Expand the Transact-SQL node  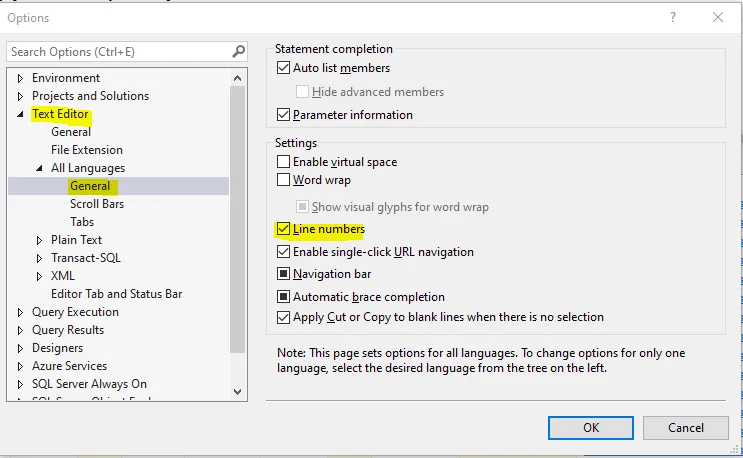[x=39, y=258]
